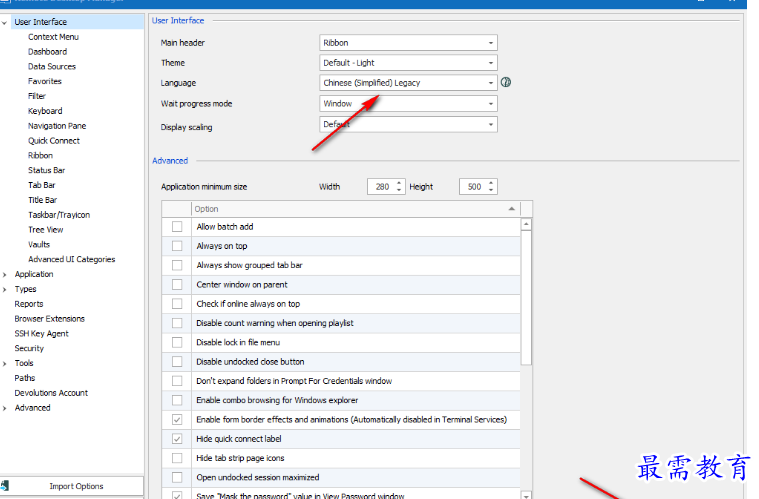Viewport: 759px width, 499px height.
Task: Expand the Tools tree node
Action: [4, 363]
